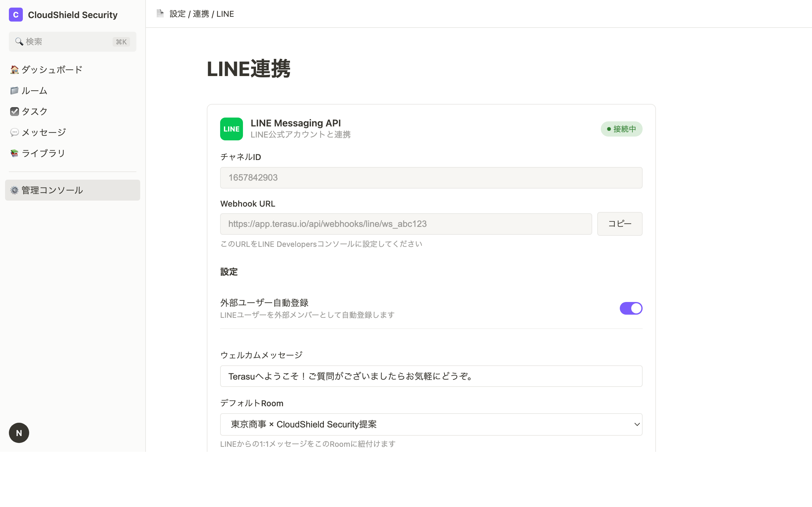Click the green LINE Messaging API logo
This screenshot has width=812, height=507.
point(231,129)
